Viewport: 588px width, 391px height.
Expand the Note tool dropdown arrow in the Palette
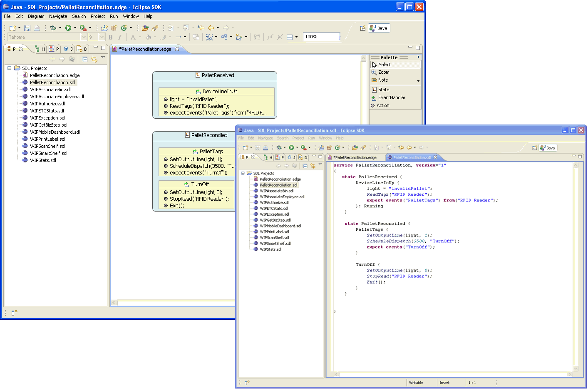(x=418, y=80)
